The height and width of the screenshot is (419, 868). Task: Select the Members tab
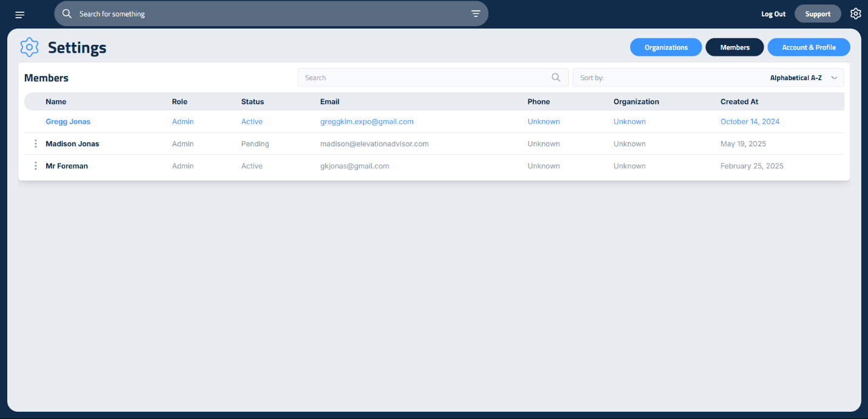735,47
